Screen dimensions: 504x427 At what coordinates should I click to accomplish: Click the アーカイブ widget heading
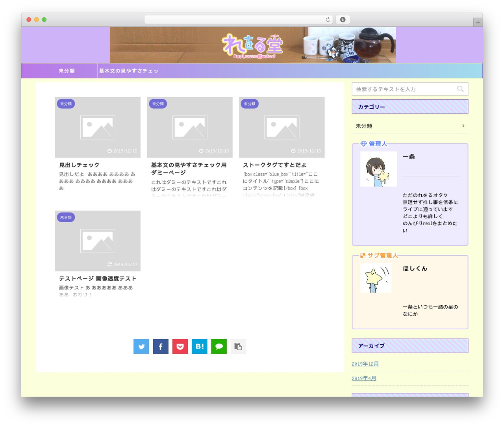[x=410, y=346]
